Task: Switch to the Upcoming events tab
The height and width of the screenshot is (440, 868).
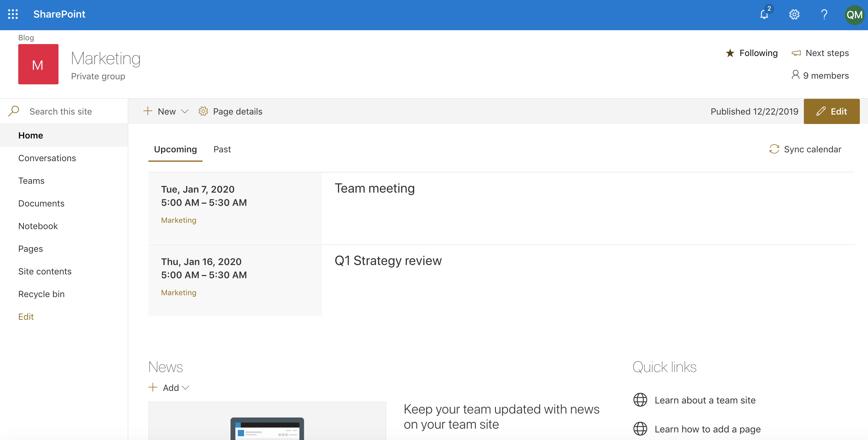Action: click(175, 149)
